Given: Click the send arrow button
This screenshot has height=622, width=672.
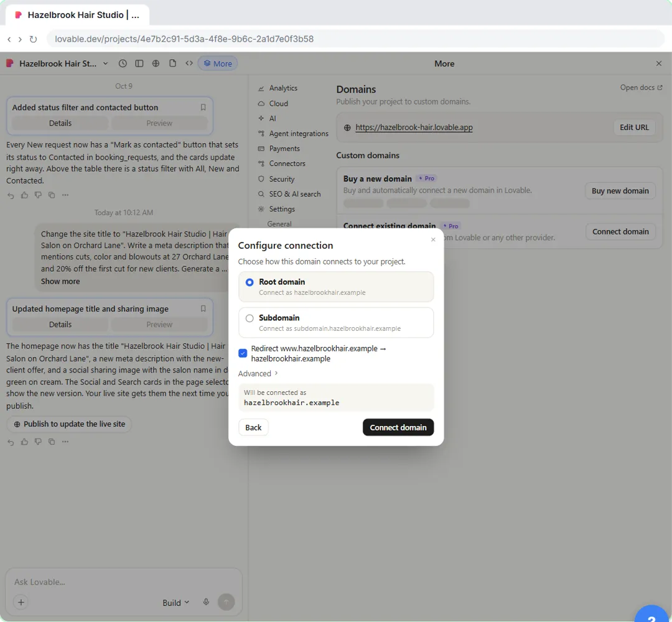Looking at the screenshot, I should (226, 602).
